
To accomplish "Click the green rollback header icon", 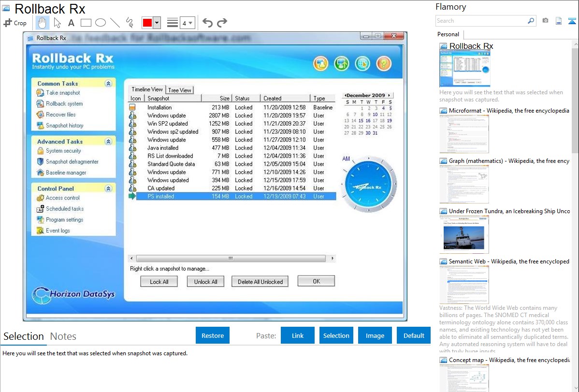I will (342, 63).
